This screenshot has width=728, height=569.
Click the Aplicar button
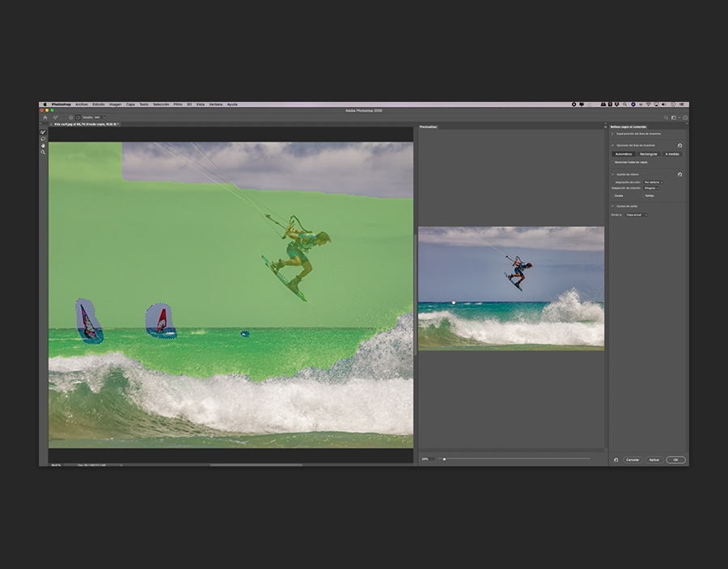[x=654, y=460]
